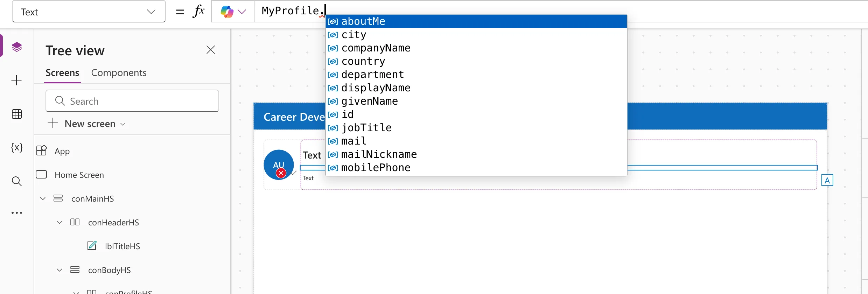Choose mail from the suggestions
The height and width of the screenshot is (294, 868).
click(x=476, y=141)
